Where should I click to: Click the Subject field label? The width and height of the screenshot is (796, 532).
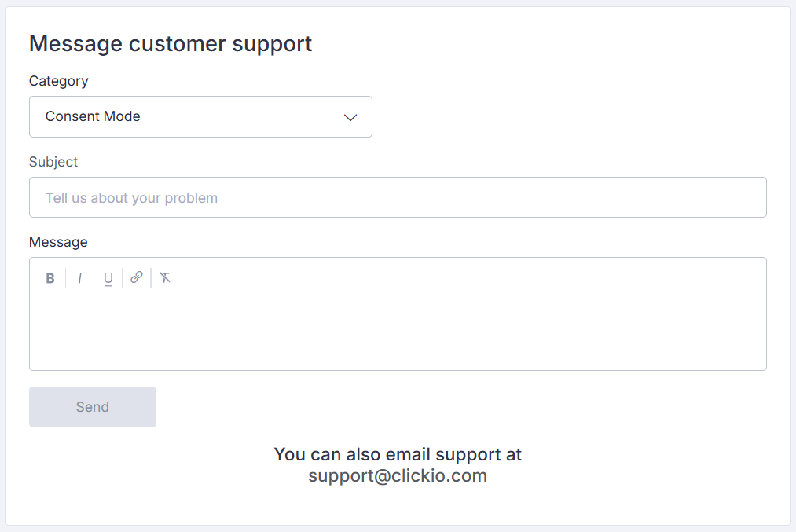tap(53, 162)
